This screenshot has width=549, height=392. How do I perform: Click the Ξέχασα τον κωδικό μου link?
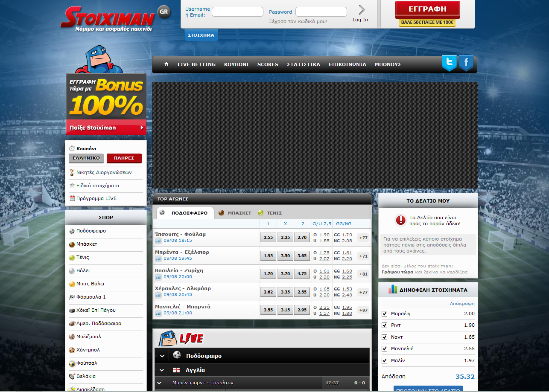(298, 21)
